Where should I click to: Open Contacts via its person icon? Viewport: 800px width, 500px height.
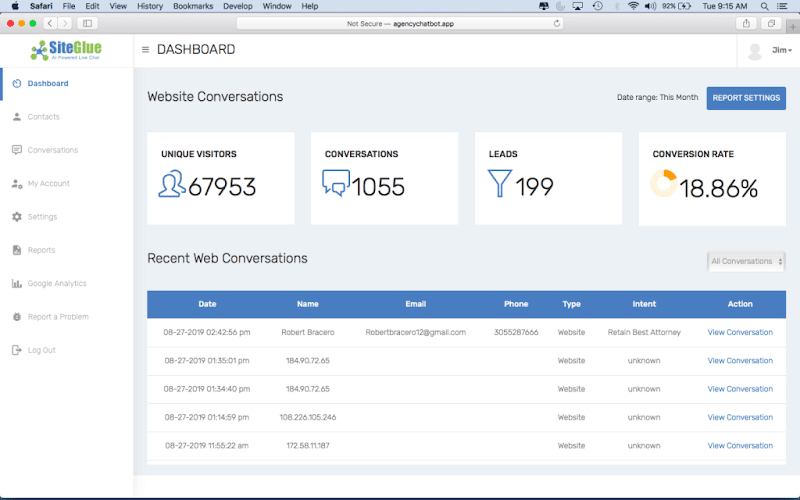point(17,117)
